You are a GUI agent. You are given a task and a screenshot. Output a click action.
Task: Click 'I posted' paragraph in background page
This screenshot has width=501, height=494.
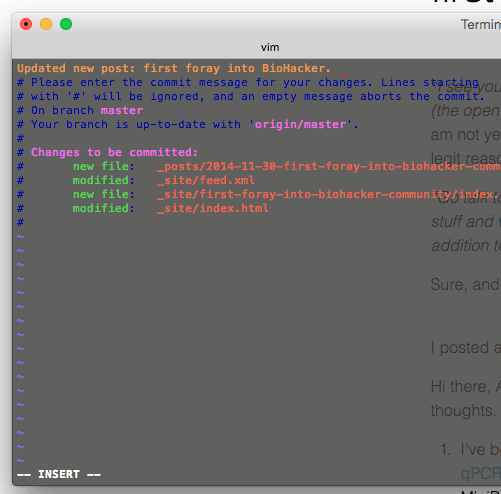[465, 348]
